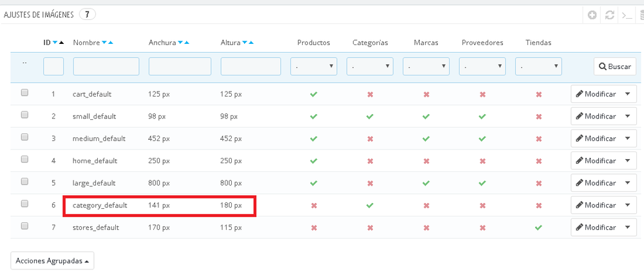
Task: Sort Anchura column descending arrow
Action: click(x=180, y=43)
